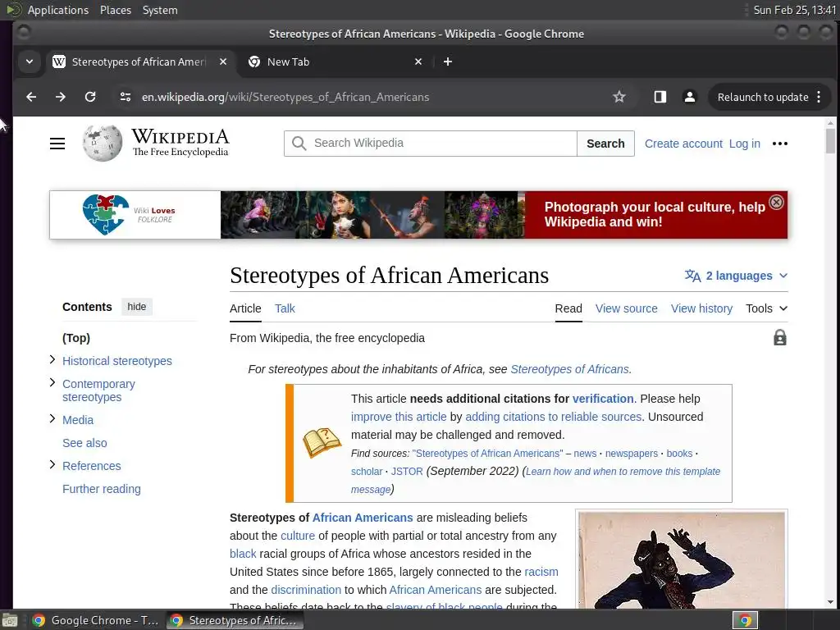Viewport: 840px width, 630px height.
Task: Click the Log in link
Action: pos(745,144)
